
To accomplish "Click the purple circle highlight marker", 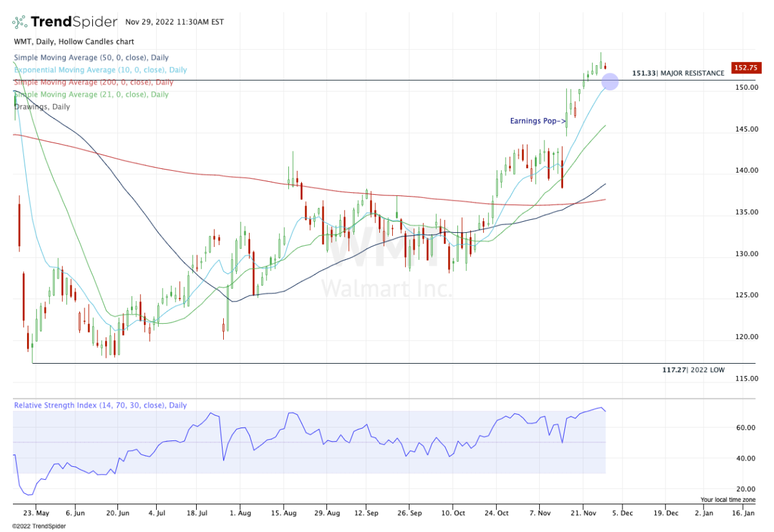I will pos(610,82).
